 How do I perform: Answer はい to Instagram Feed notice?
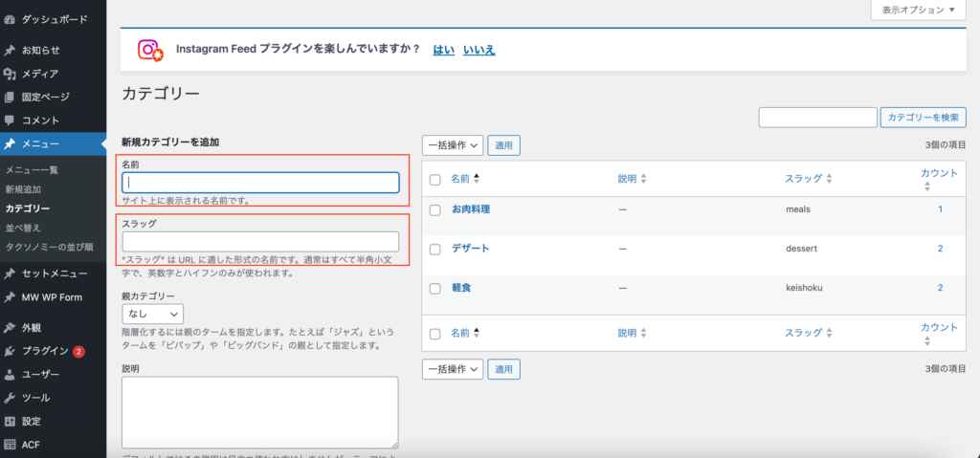point(444,50)
